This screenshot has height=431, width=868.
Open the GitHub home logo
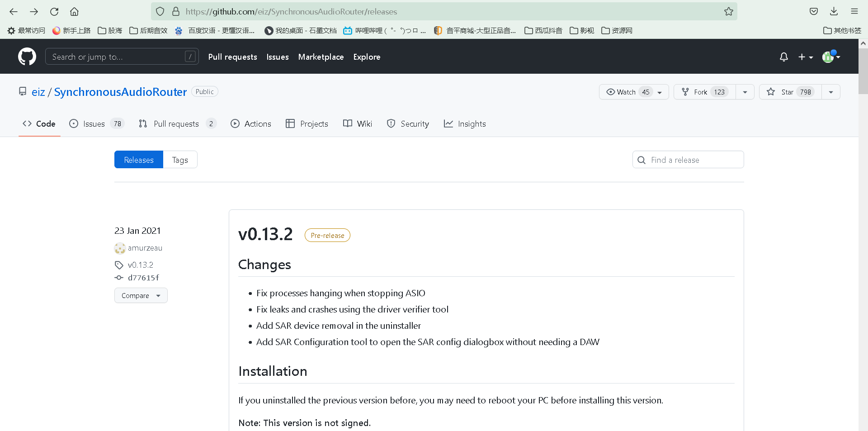tap(27, 57)
